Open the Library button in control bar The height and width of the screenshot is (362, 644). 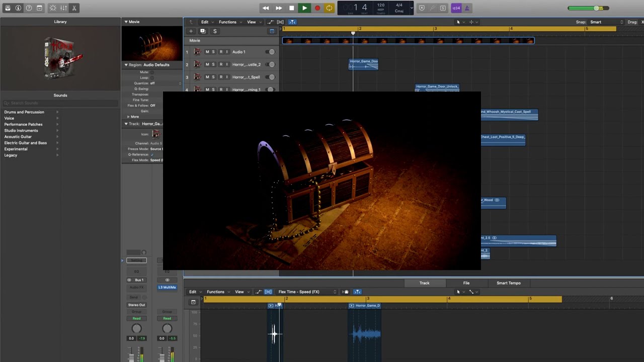(8, 8)
